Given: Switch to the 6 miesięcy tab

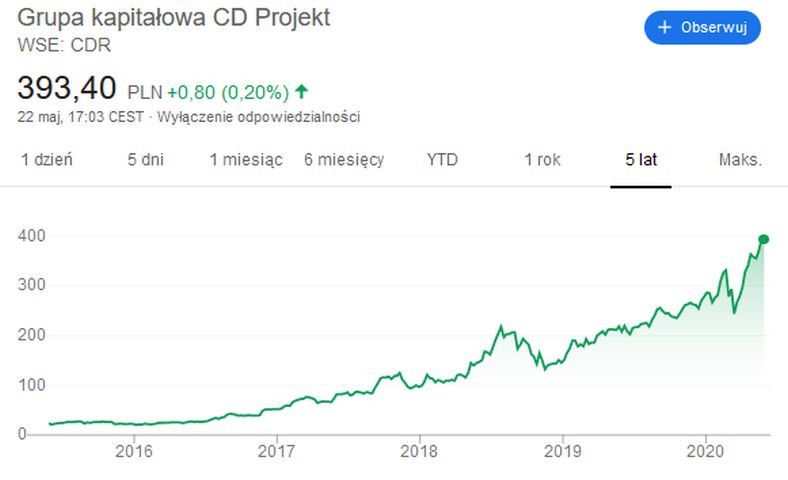Looking at the screenshot, I should point(344,160).
